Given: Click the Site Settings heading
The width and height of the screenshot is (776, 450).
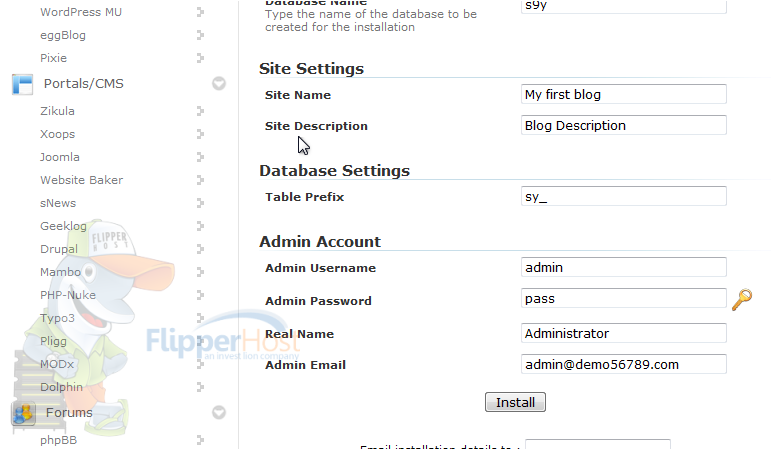Looking at the screenshot, I should (x=311, y=68).
